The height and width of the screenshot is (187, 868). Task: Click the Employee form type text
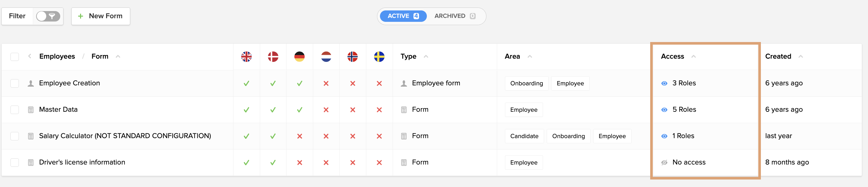click(436, 83)
